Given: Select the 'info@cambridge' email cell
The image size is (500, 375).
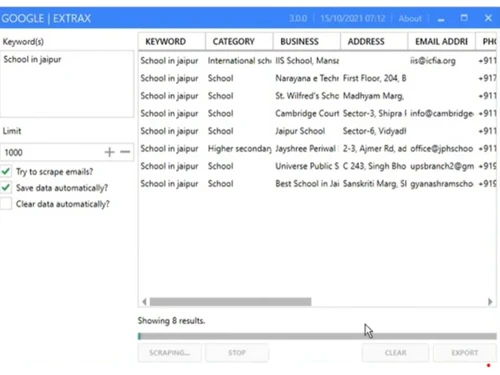Looking at the screenshot, I should [x=441, y=113].
